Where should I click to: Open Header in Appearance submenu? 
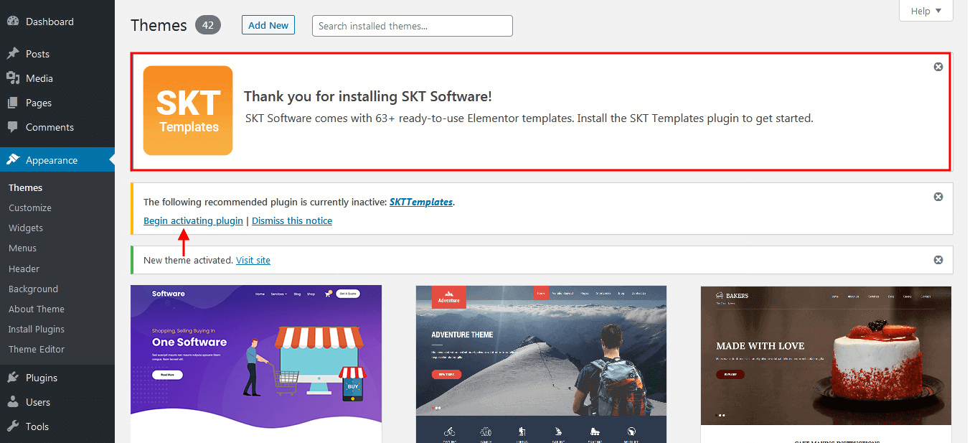coord(24,269)
